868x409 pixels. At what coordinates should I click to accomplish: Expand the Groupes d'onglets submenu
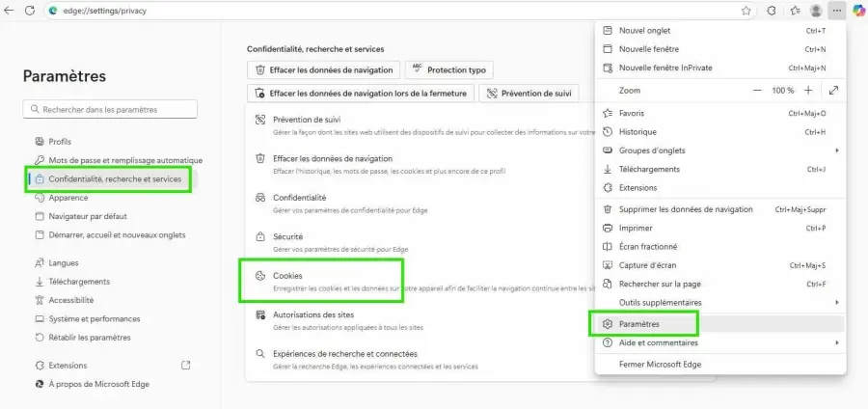tap(836, 150)
